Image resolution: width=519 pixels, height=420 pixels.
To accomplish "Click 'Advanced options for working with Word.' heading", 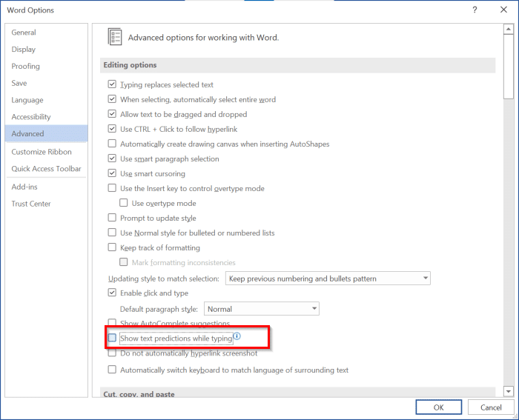I will pos(204,38).
